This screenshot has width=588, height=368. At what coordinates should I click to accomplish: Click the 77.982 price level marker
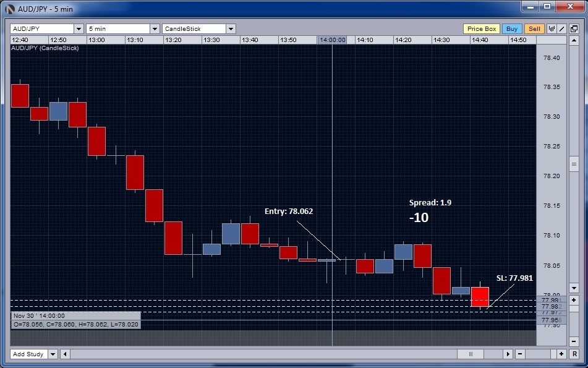click(x=552, y=307)
